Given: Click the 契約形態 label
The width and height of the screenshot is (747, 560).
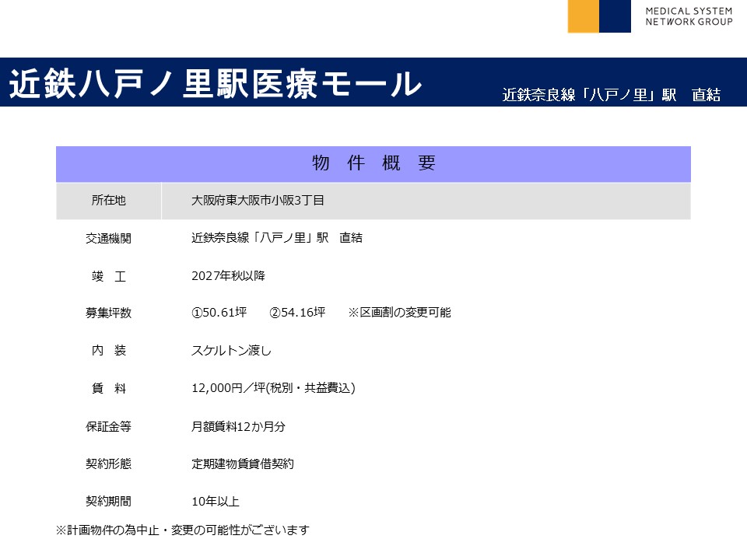Looking at the screenshot, I should point(109,464).
